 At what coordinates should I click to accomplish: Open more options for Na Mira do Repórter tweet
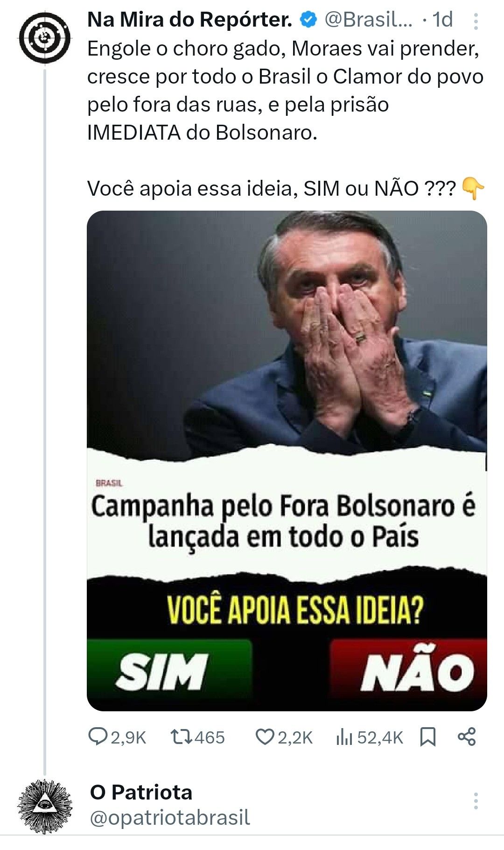tap(476, 21)
